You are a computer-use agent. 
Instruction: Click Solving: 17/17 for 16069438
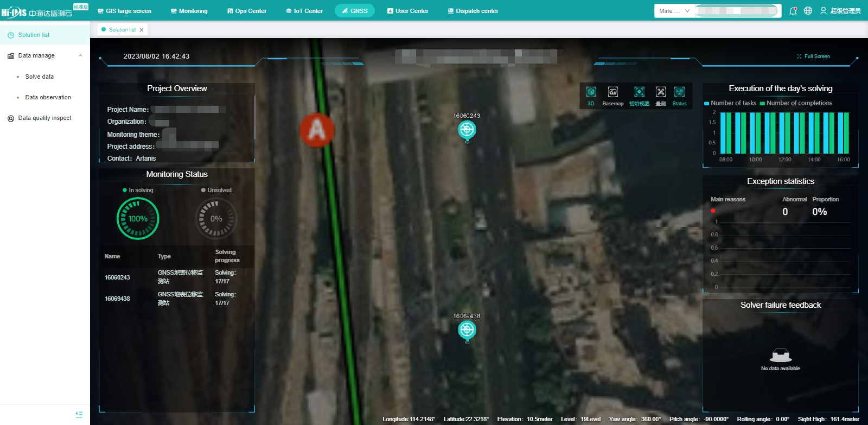point(226,299)
